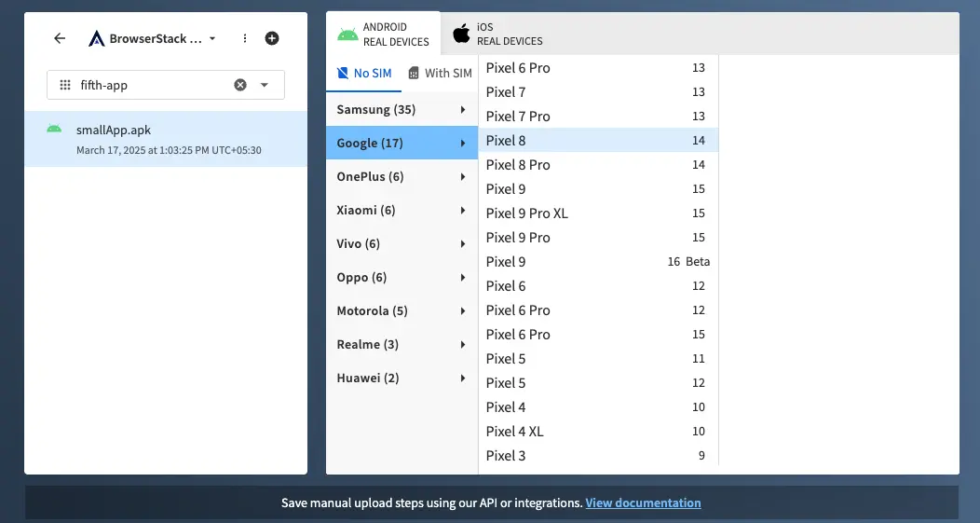Screen dimensions: 980x523
Task: Select the smallApp.apk uploaded app
Action: (x=166, y=139)
